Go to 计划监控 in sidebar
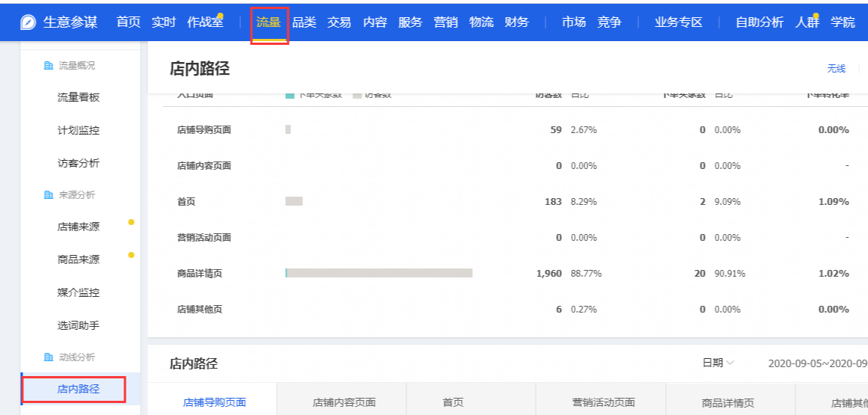The height and width of the screenshot is (415, 868). pos(79,131)
